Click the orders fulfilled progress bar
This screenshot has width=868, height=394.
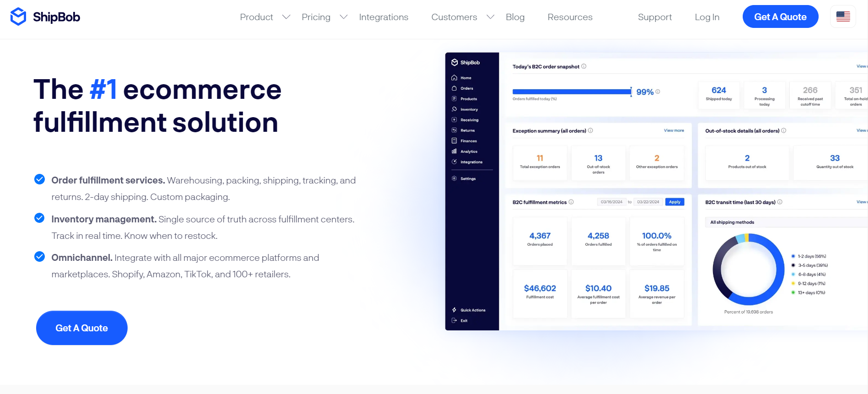572,92
